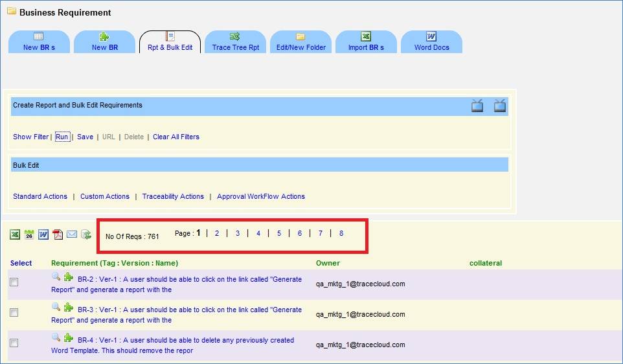This screenshot has height=364, width=623.
Task: Switch to the Trace Tree Rpt tab
Action: (x=235, y=42)
